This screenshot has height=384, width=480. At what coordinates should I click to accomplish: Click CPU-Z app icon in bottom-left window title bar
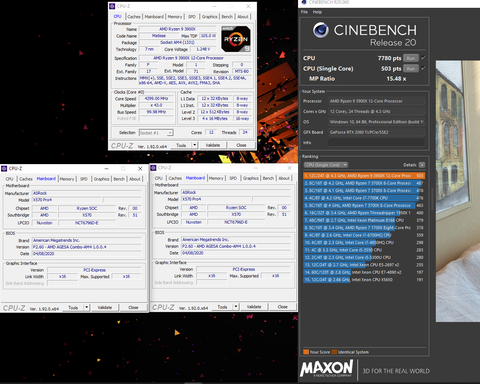(4, 169)
